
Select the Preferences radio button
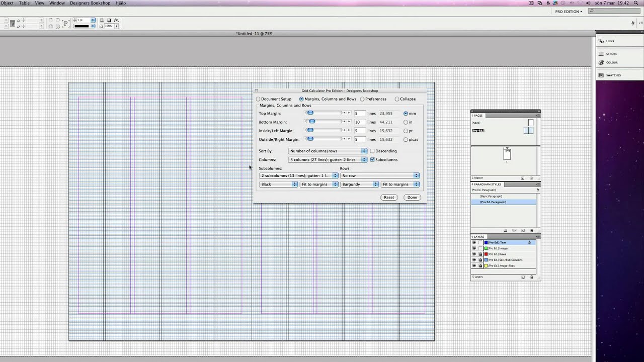tap(362, 99)
